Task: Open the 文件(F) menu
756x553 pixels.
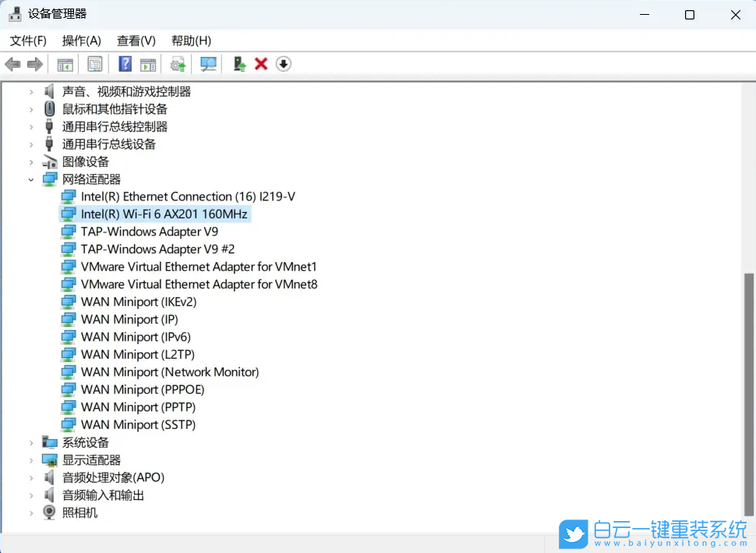Action: (27, 41)
